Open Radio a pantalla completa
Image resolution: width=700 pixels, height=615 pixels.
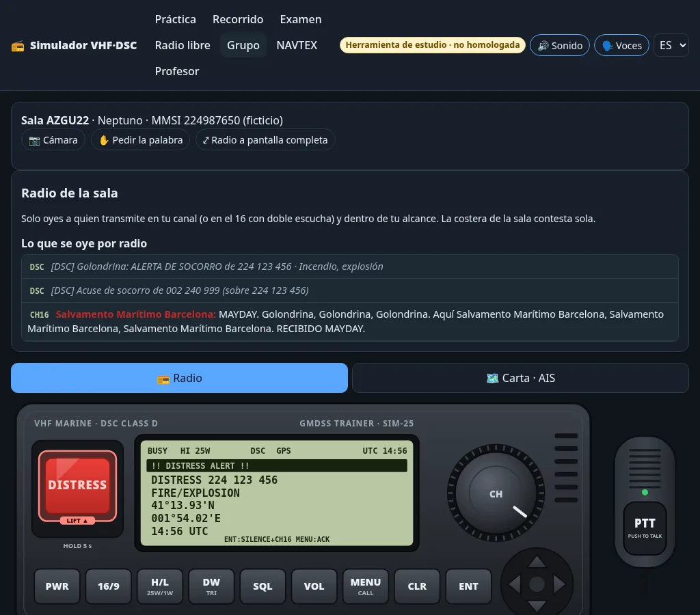tap(265, 140)
